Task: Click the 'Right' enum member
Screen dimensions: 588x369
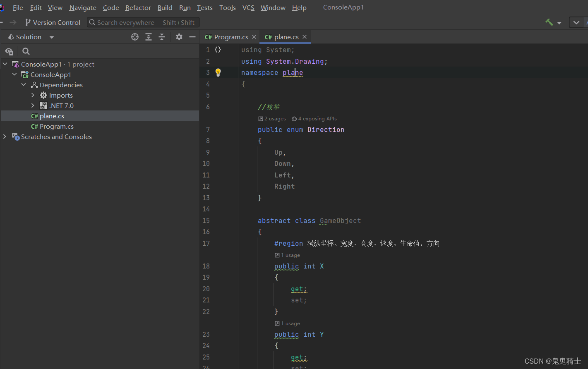Action: pos(285,187)
